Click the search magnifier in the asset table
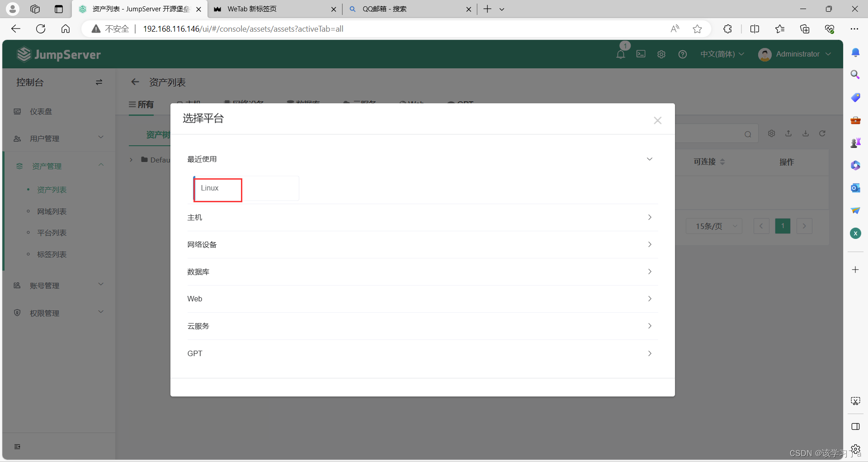868x462 pixels. click(x=748, y=134)
